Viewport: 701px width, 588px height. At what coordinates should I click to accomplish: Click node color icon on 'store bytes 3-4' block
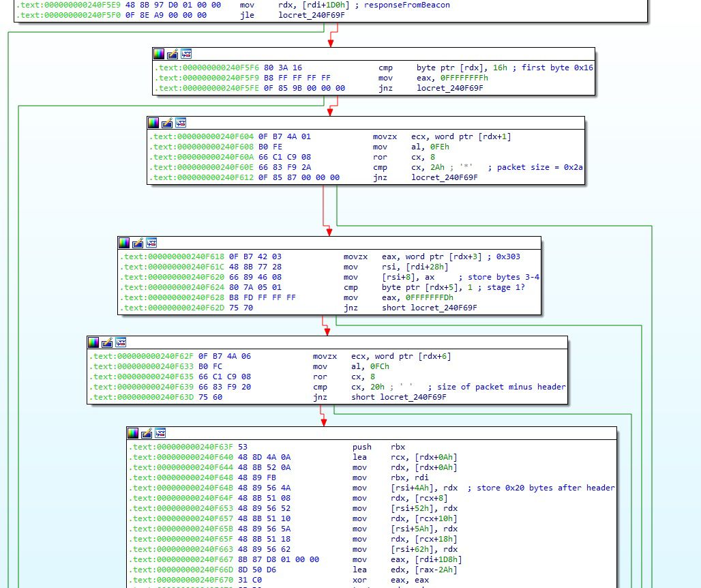124,243
